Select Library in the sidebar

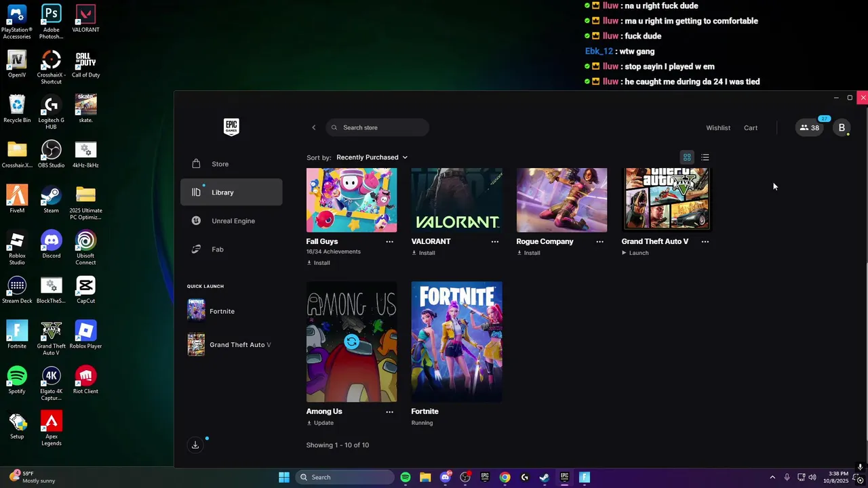pos(231,192)
